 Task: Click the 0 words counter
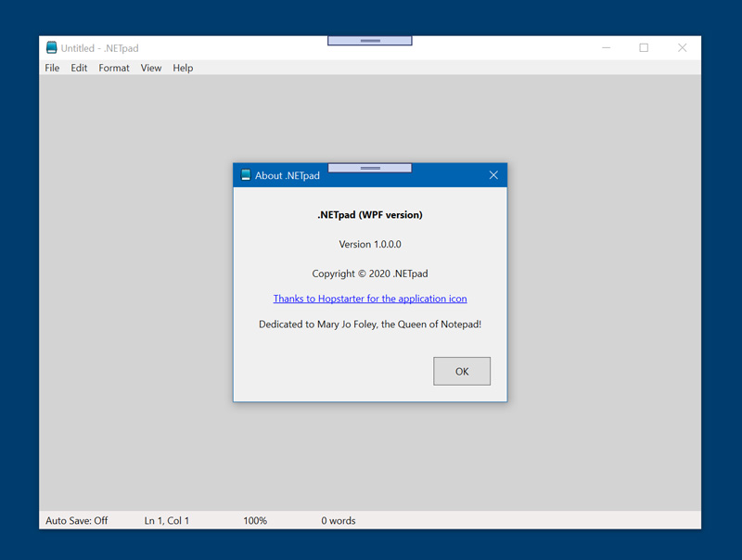click(339, 521)
